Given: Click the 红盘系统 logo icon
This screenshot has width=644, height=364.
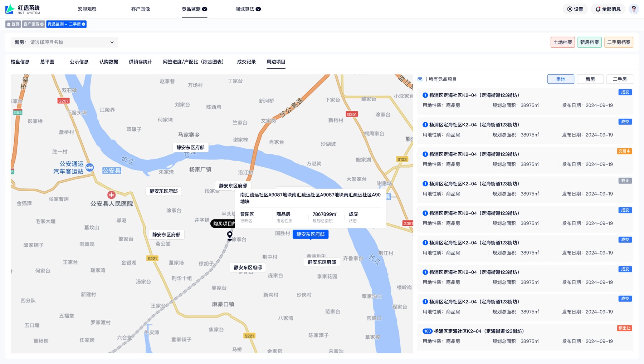Looking at the screenshot, I should (x=10, y=9).
